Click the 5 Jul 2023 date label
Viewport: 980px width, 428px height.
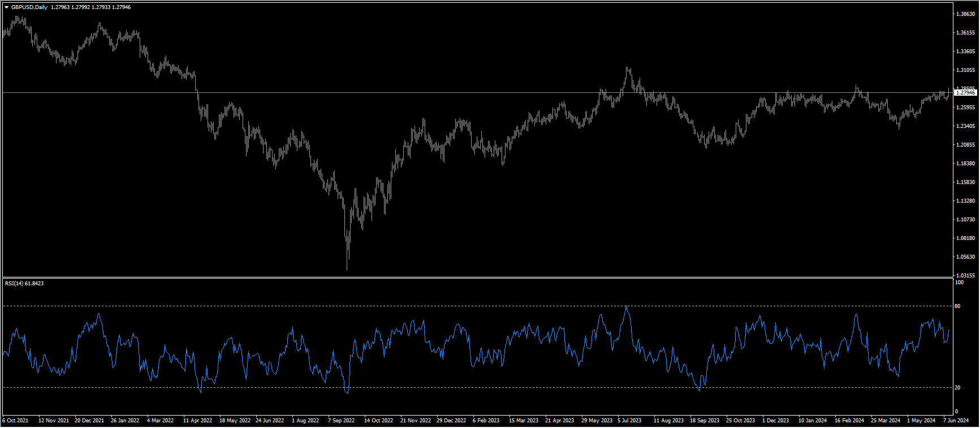[x=629, y=421]
